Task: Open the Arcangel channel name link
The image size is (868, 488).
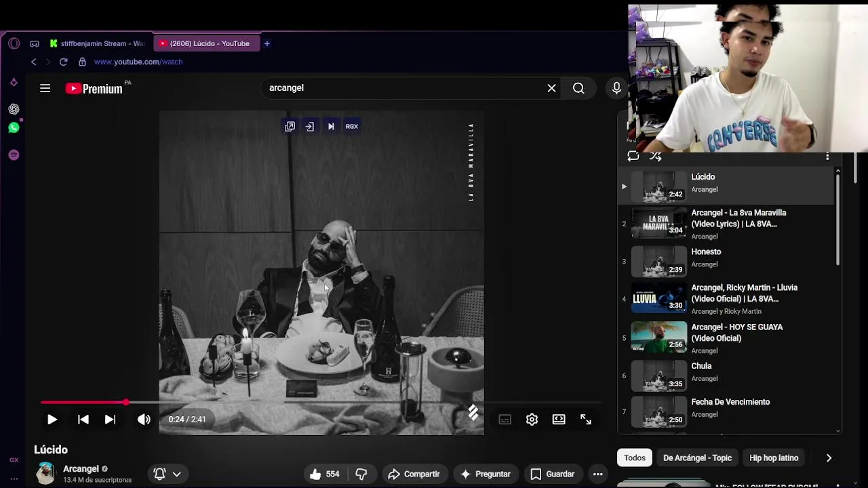Action: 81,469
